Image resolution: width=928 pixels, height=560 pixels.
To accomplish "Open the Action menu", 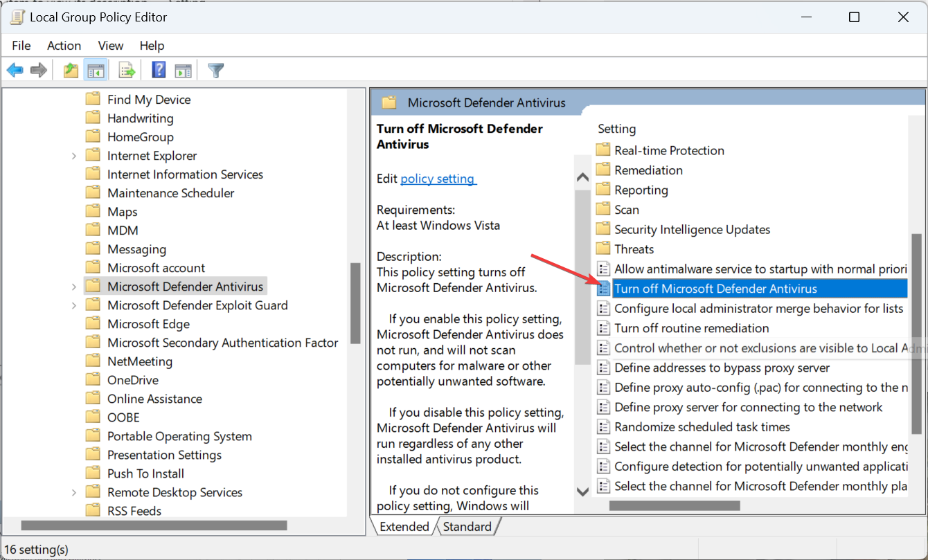I will click(x=64, y=45).
